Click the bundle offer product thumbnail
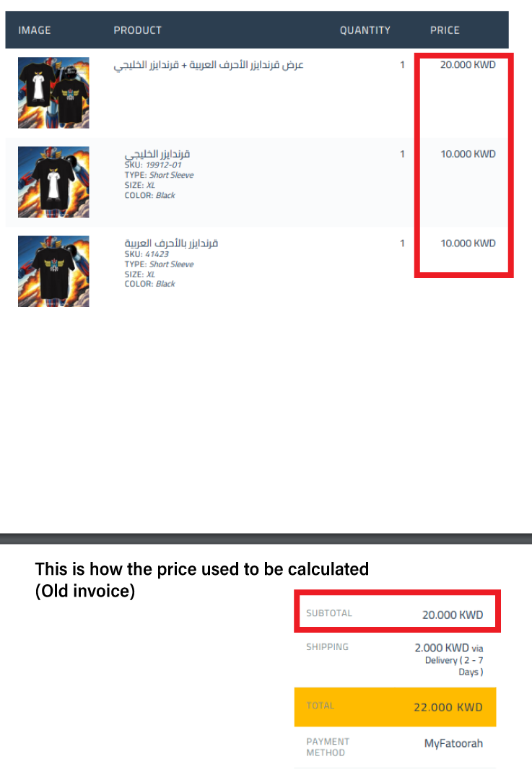 (x=53, y=92)
